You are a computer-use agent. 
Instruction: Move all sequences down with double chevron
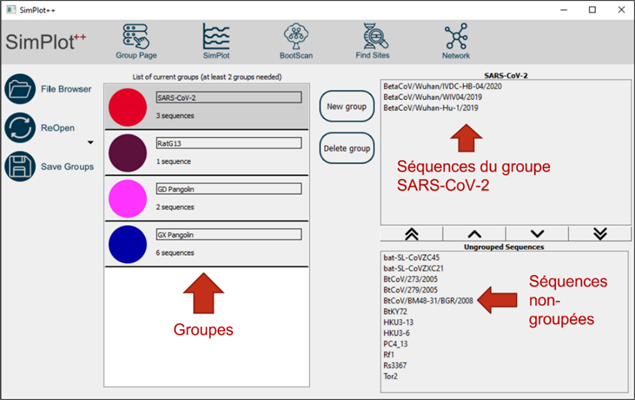[x=600, y=234]
